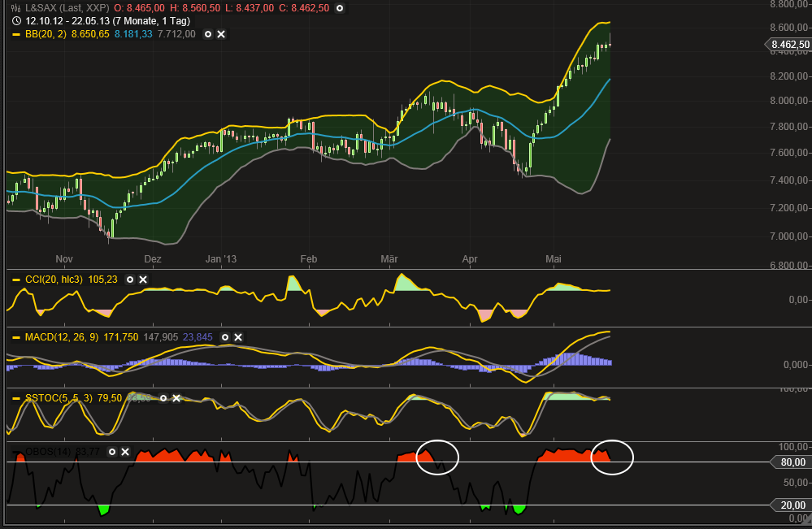Image resolution: width=812 pixels, height=529 pixels.
Task: Click the OBOS 20,00 level marker
Action: tap(791, 505)
